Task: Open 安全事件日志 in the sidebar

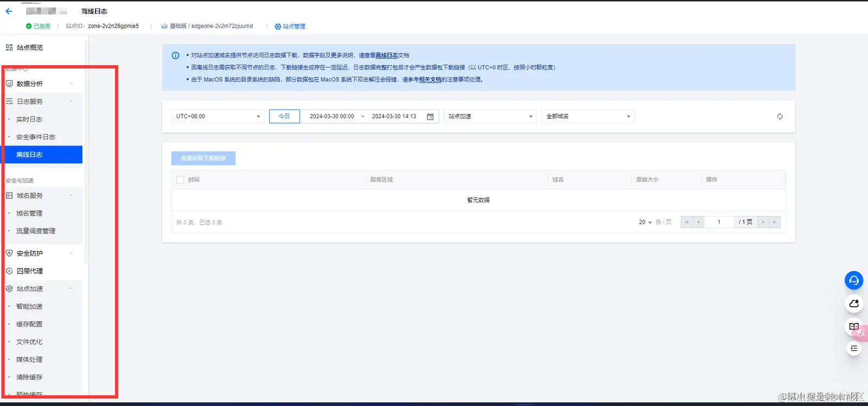Action: tap(36, 137)
